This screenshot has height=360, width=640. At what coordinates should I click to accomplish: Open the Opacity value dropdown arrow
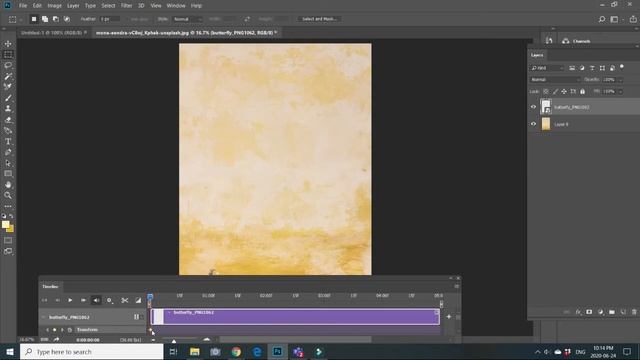coord(620,80)
